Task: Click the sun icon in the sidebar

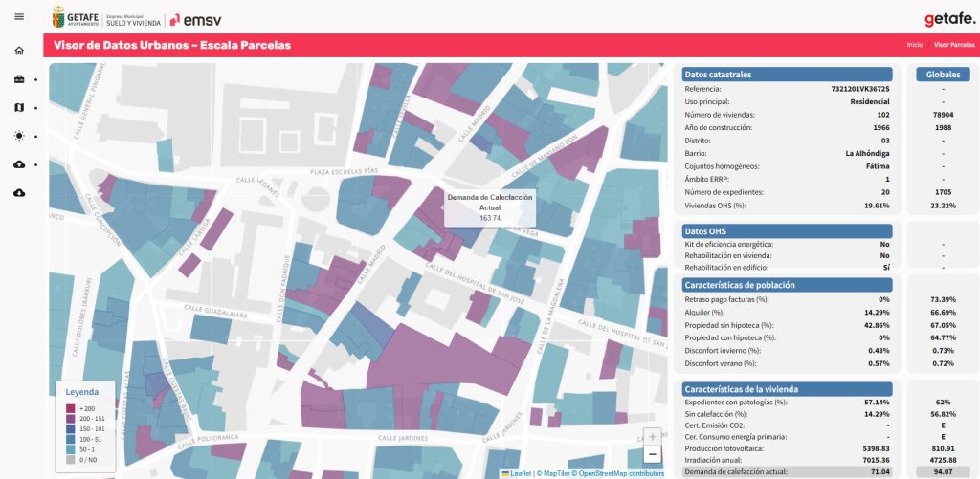Action: (x=19, y=136)
